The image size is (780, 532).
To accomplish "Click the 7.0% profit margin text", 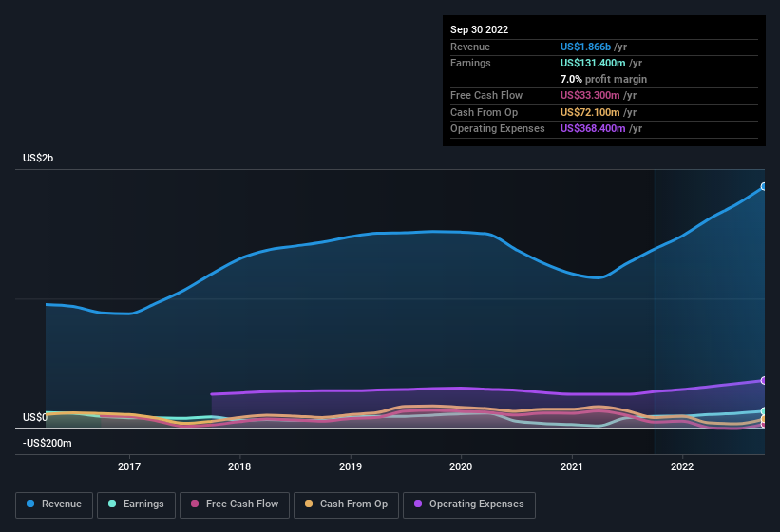I will tap(603, 79).
